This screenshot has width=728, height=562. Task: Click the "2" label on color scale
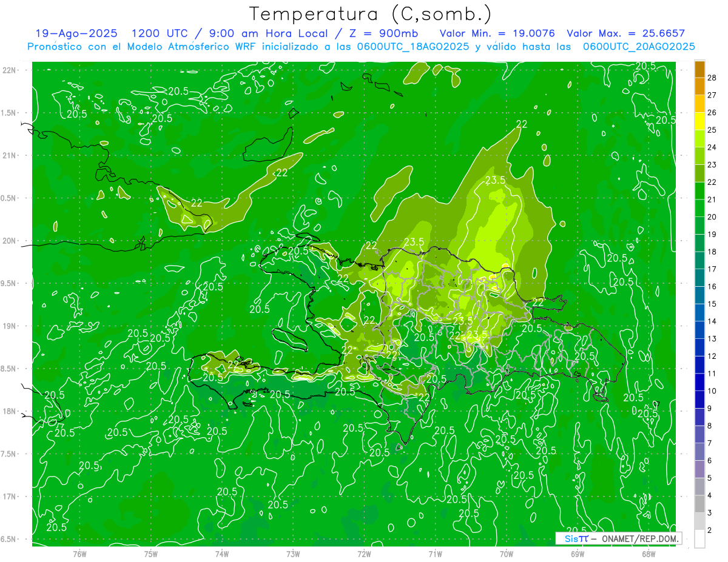tap(710, 530)
